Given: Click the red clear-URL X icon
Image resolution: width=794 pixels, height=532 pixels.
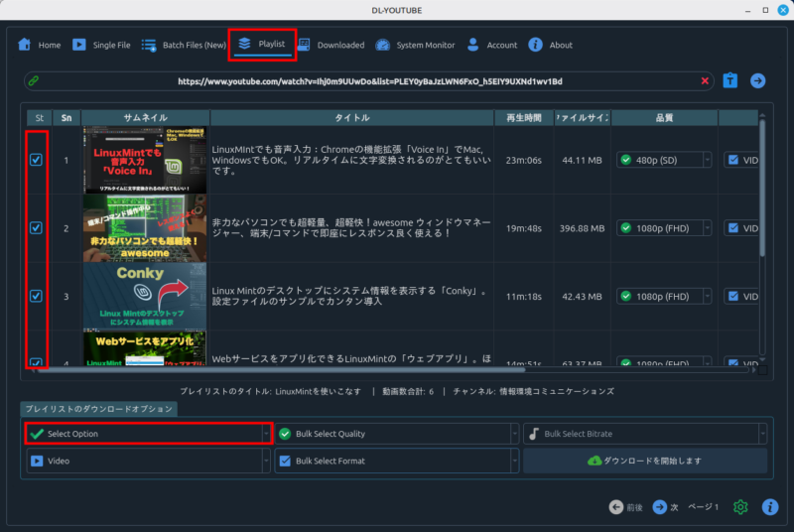Looking at the screenshot, I should pyautogui.click(x=706, y=81).
